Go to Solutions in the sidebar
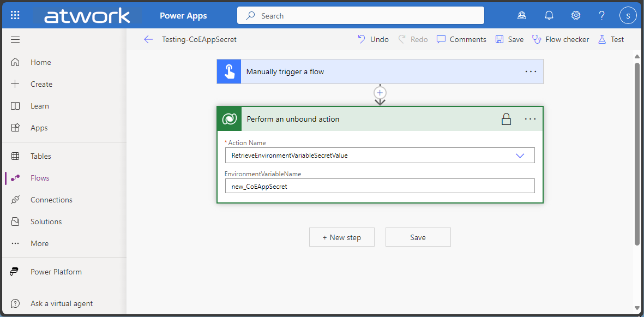The image size is (644, 317). [x=46, y=222]
